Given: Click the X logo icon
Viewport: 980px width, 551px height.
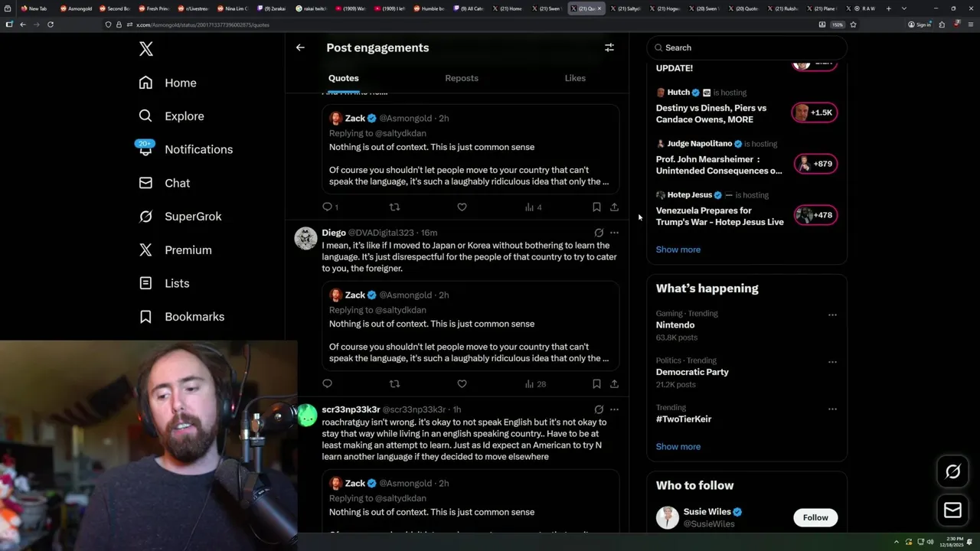Looking at the screenshot, I should (x=146, y=50).
